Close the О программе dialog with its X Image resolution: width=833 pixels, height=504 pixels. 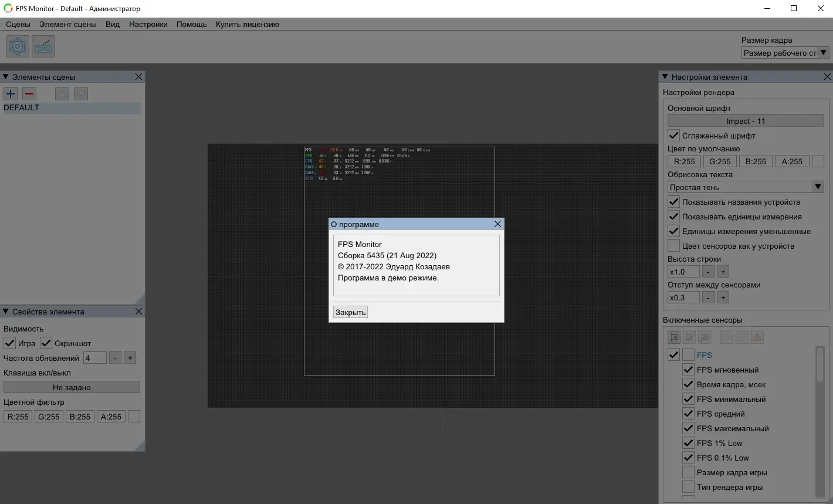point(497,224)
